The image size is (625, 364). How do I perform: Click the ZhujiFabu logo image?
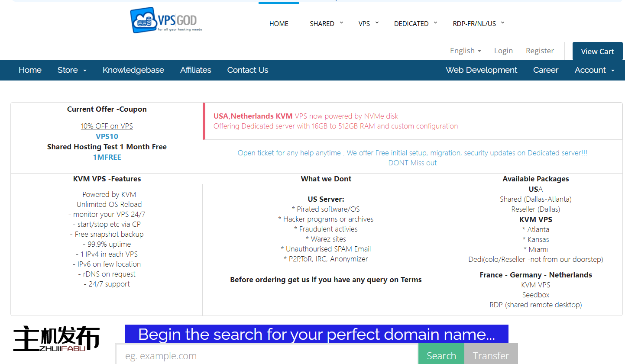(56, 338)
